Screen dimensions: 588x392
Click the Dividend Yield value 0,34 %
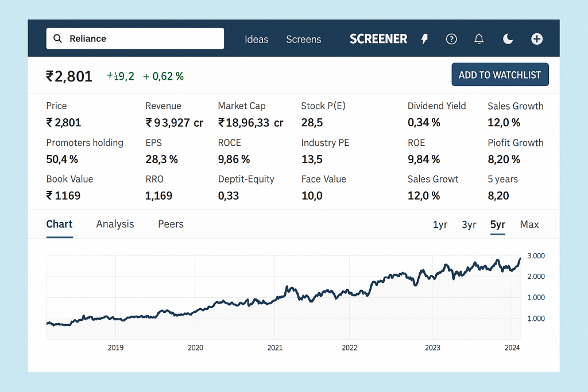coord(424,123)
